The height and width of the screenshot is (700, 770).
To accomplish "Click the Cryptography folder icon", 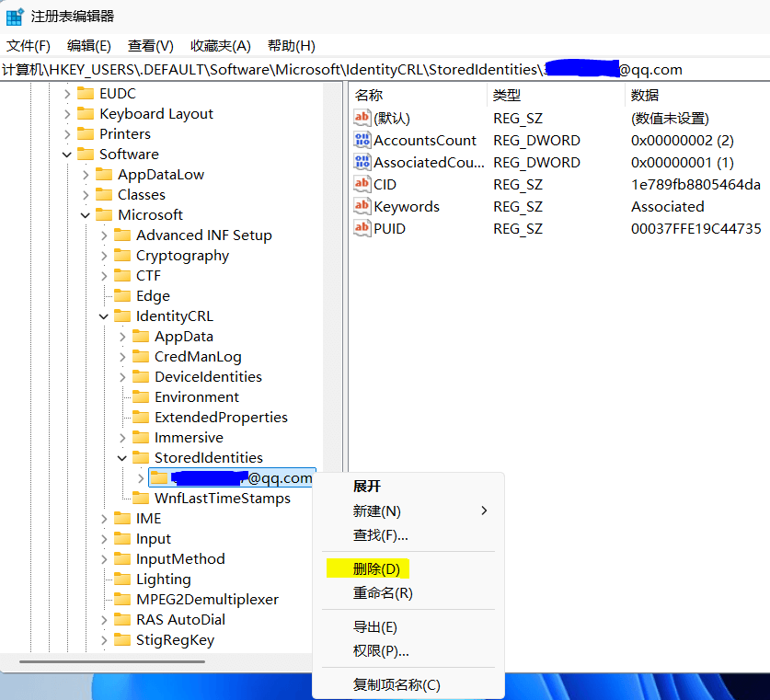I will 122,256.
